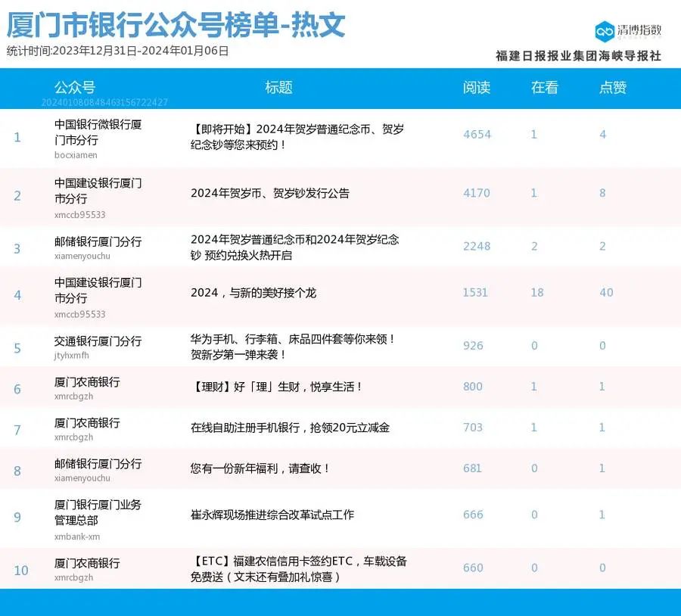Select 中国建设银行厦门市分行 in rank 4 row
The image size is (681, 616).
pyautogui.click(x=98, y=290)
